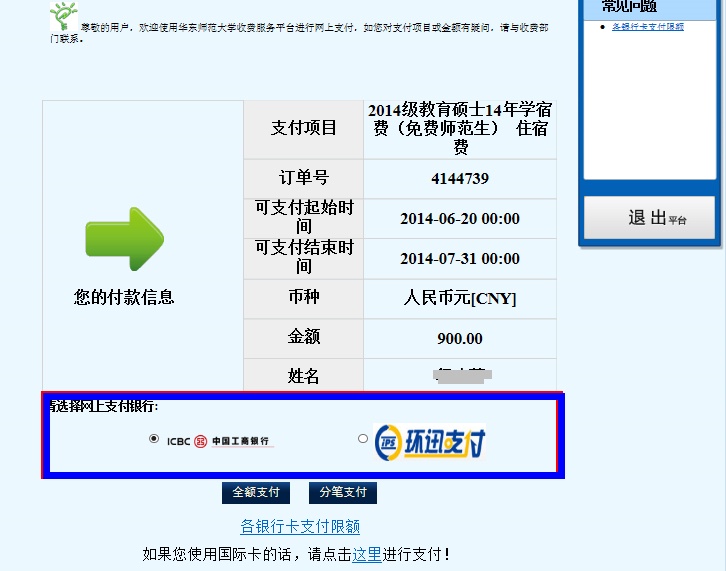The height and width of the screenshot is (571, 726).
Task: Click end time 2014-07-31 00:00
Action: pyautogui.click(x=460, y=259)
